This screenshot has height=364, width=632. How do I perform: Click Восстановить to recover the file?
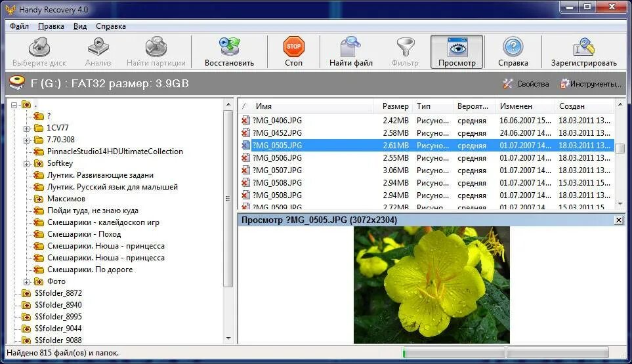[x=229, y=52]
